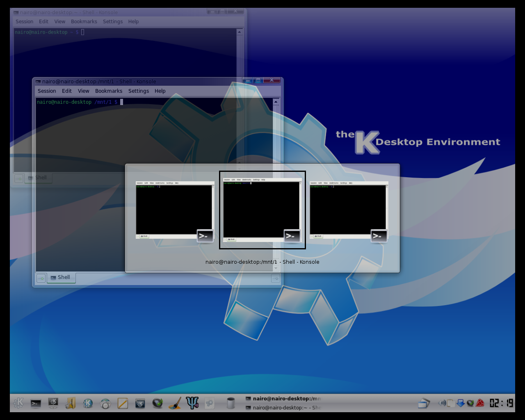Open the KDE K menu launcher
The height and width of the screenshot is (420, 525).
click(x=18, y=403)
